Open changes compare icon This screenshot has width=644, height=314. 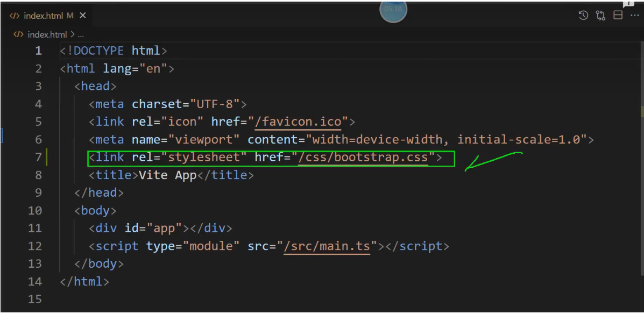point(600,16)
